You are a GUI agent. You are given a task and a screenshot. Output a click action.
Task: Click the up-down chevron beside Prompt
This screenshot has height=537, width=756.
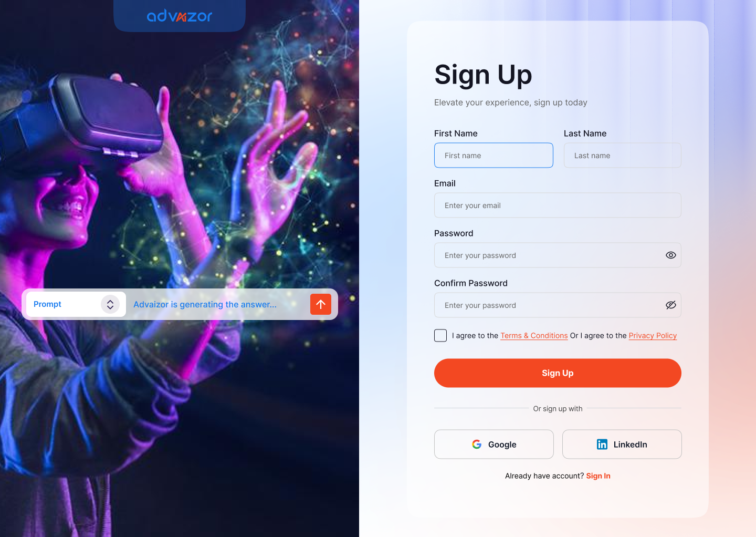click(110, 304)
